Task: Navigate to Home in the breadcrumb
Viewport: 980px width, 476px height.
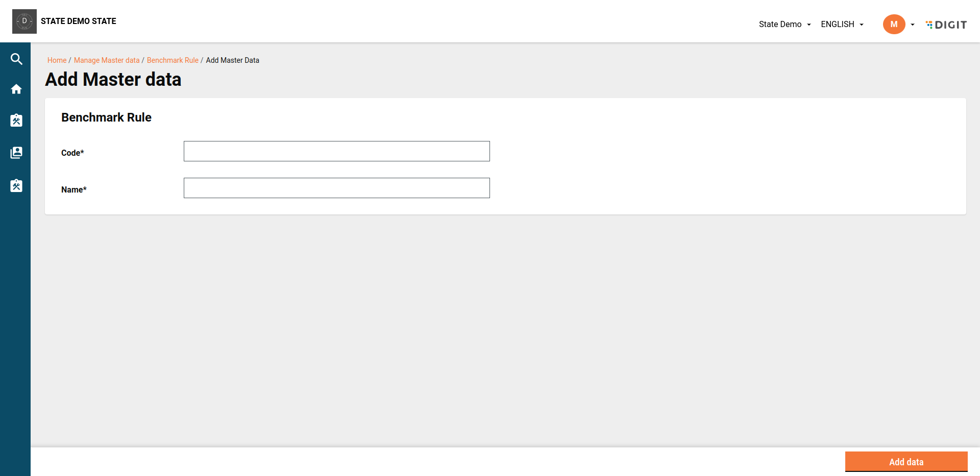Action: click(x=57, y=60)
